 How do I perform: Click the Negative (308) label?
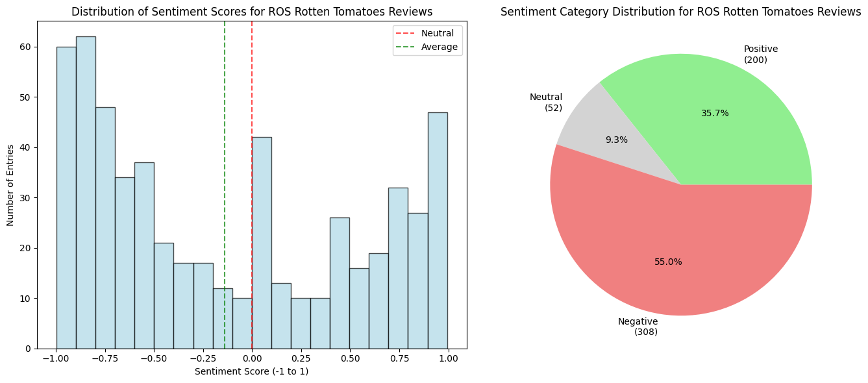pyautogui.click(x=636, y=326)
